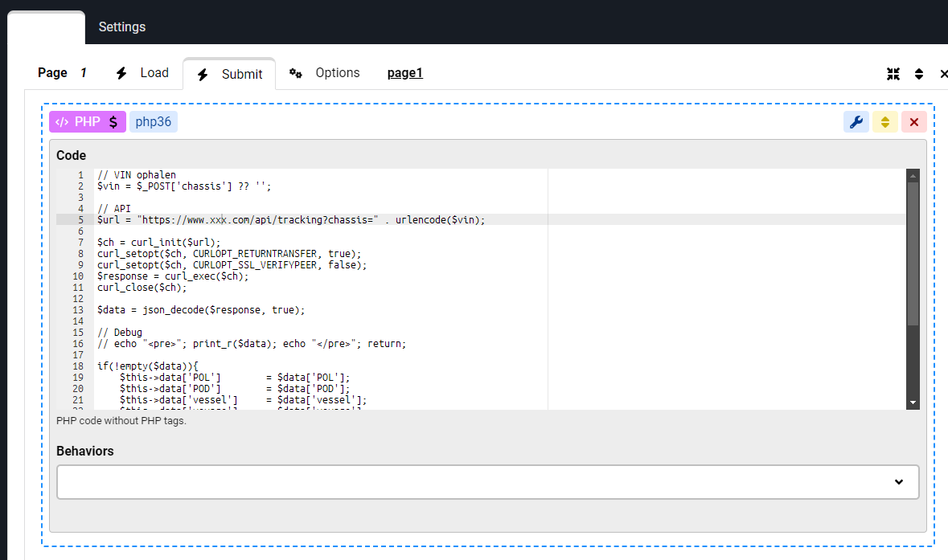
Task: Click the php36 name tag
Action: pos(154,122)
